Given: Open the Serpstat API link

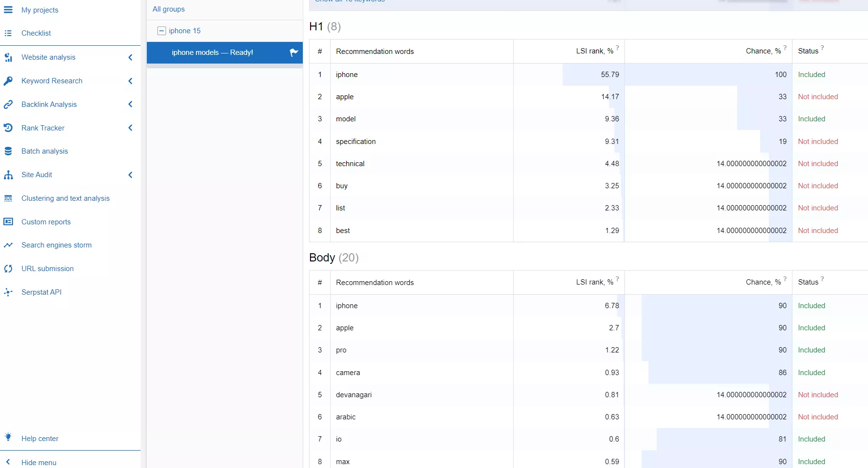Looking at the screenshot, I should tap(41, 292).
